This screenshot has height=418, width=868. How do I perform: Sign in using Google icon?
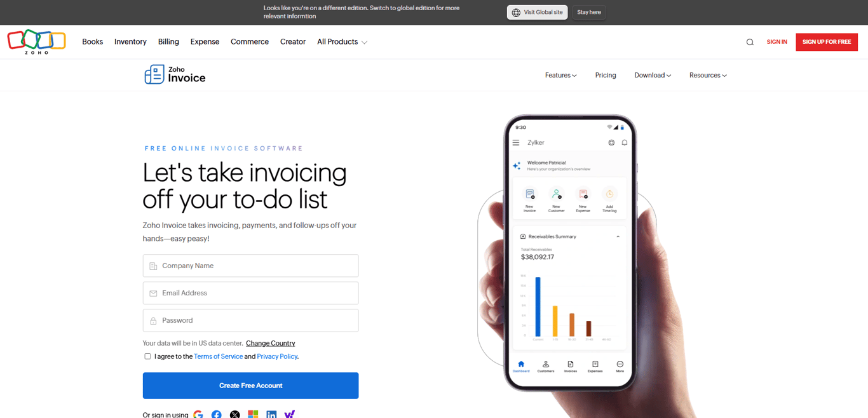click(x=198, y=415)
